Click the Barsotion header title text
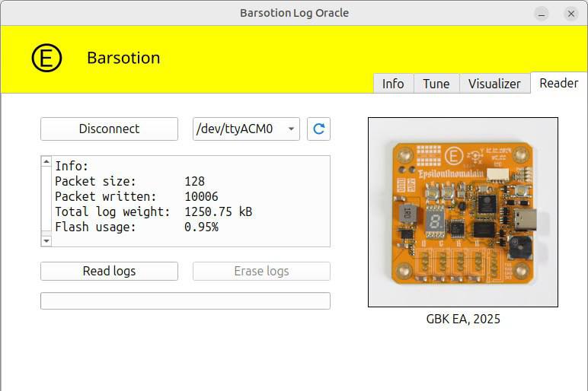Image resolution: width=588 pixels, height=391 pixels. coord(123,58)
